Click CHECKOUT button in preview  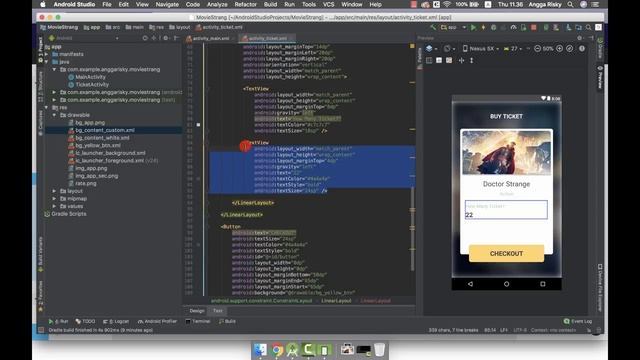(x=506, y=253)
